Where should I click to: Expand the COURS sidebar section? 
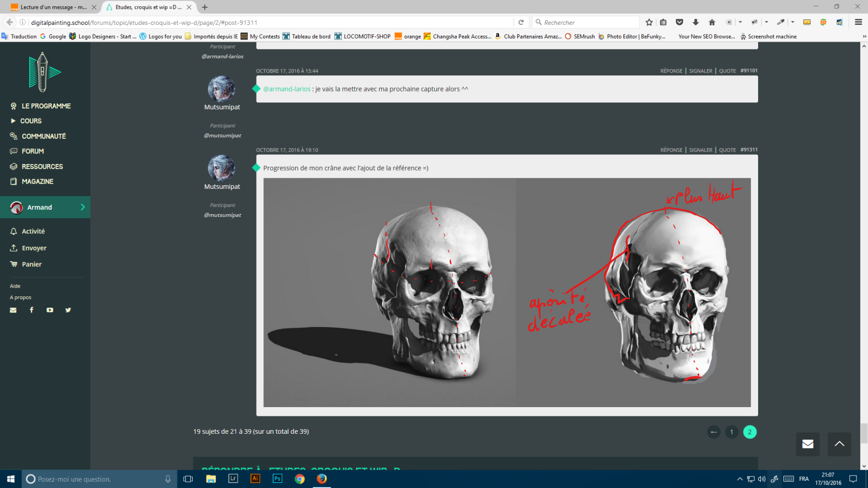pyautogui.click(x=31, y=121)
